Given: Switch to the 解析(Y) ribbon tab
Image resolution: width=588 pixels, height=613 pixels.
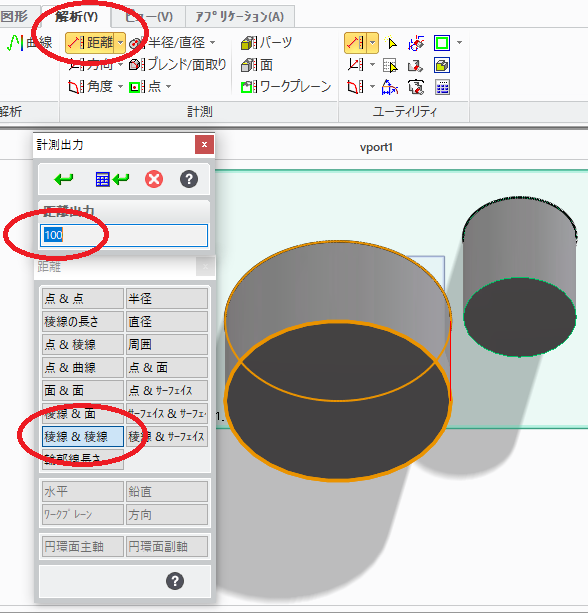Looking at the screenshot, I should (76, 16).
